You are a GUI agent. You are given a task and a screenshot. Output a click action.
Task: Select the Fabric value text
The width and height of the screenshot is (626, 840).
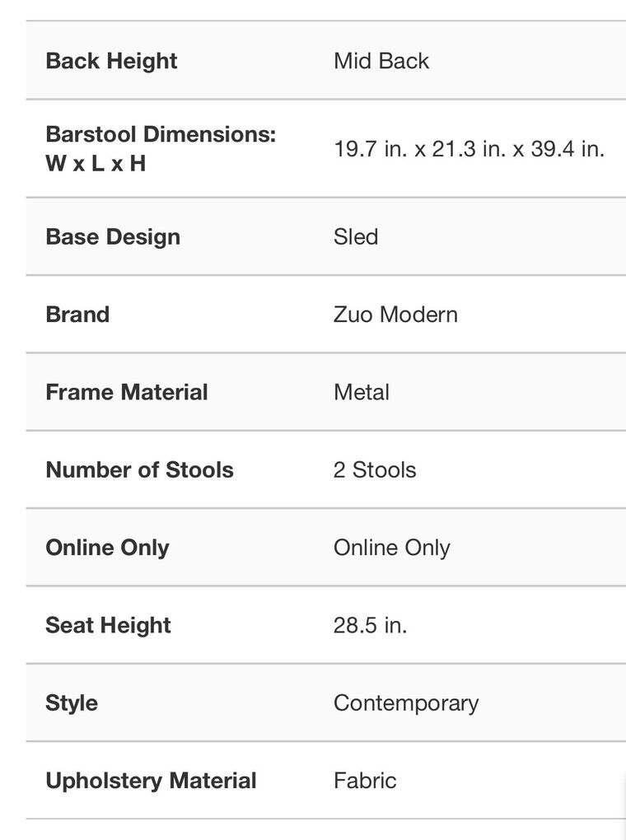(x=365, y=781)
